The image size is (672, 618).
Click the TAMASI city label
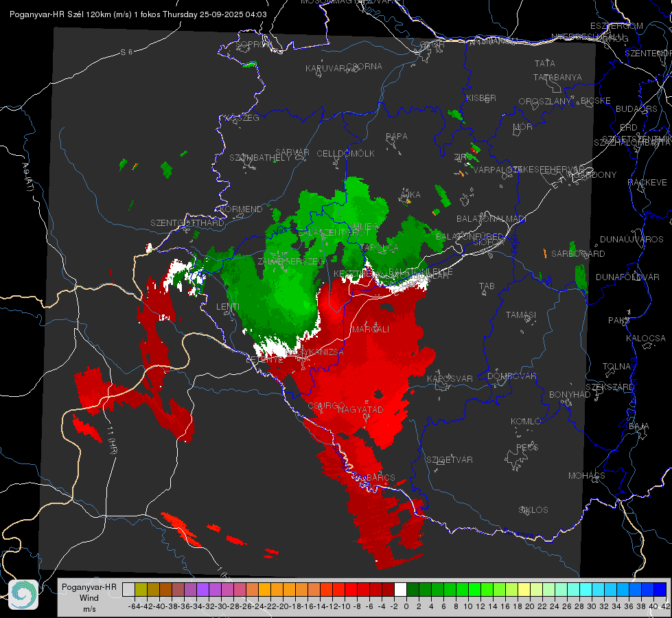pos(521,314)
